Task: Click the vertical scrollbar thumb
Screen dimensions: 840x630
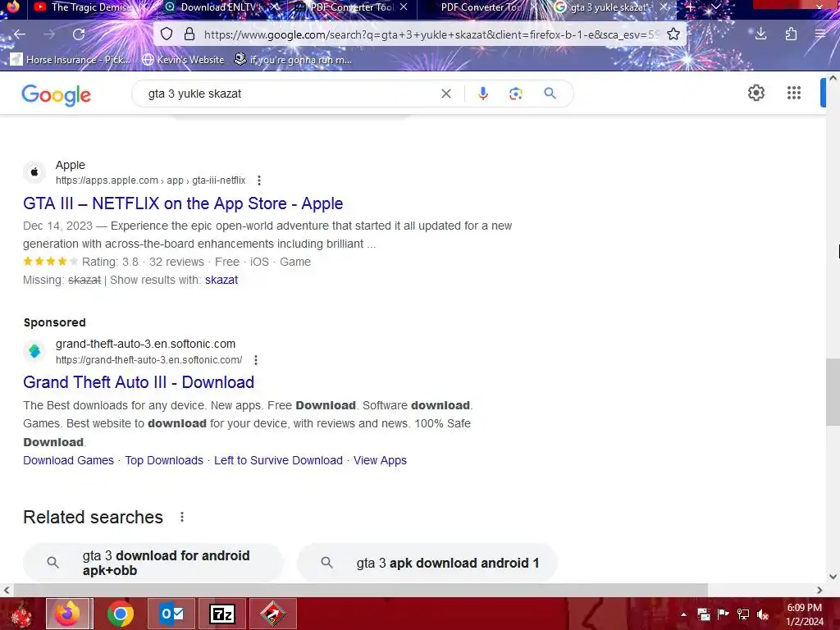Action: click(x=833, y=391)
